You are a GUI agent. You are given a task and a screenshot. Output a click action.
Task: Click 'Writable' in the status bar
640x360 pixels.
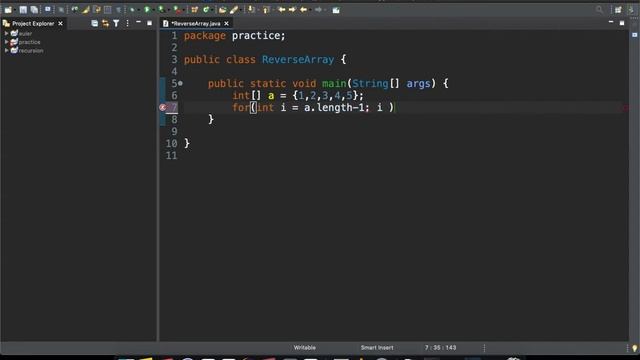click(x=304, y=348)
